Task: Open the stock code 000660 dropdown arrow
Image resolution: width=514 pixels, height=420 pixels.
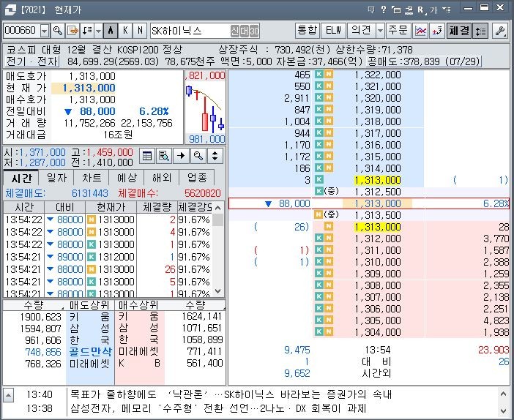Action: [x=45, y=31]
